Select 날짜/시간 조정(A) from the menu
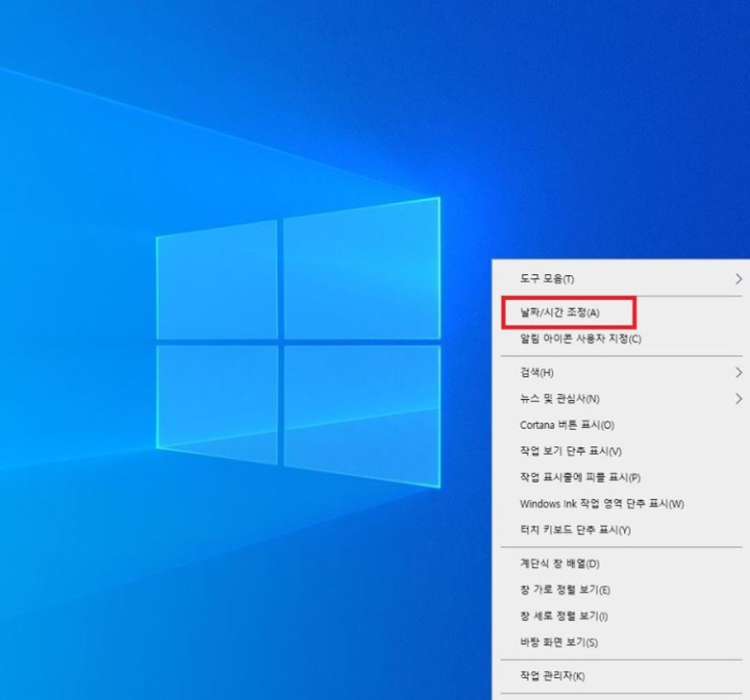Image resolution: width=750 pixels, height=700 pixels. tap(621, 312)
